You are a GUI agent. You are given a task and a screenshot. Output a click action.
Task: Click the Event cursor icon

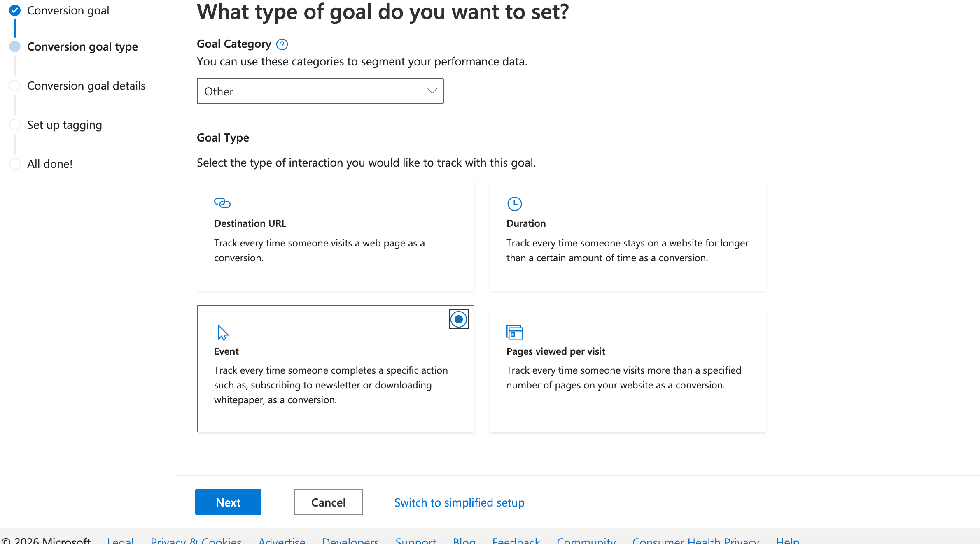223,332
